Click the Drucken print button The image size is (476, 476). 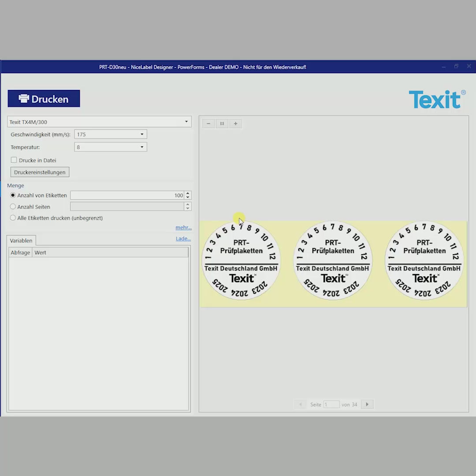click(44, 98)
